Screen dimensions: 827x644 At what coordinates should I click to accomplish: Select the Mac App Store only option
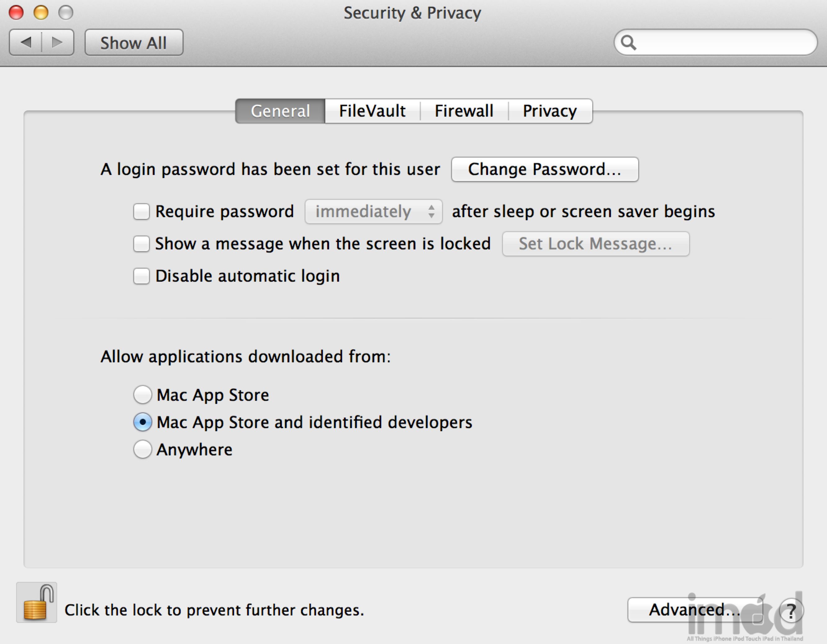[x=143, y=395]
